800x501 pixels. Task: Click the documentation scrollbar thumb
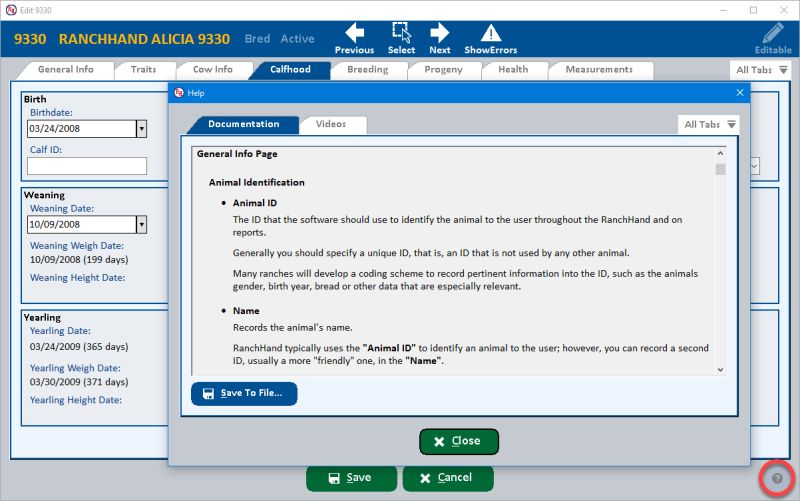coord(720,169)
